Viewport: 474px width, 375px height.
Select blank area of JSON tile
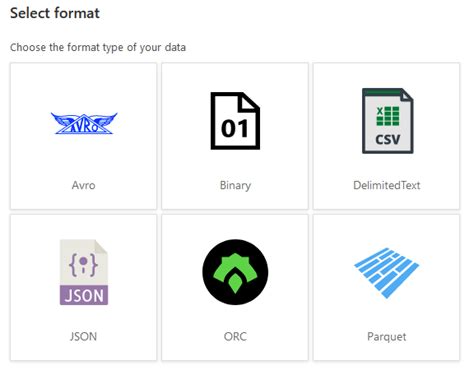84,318
